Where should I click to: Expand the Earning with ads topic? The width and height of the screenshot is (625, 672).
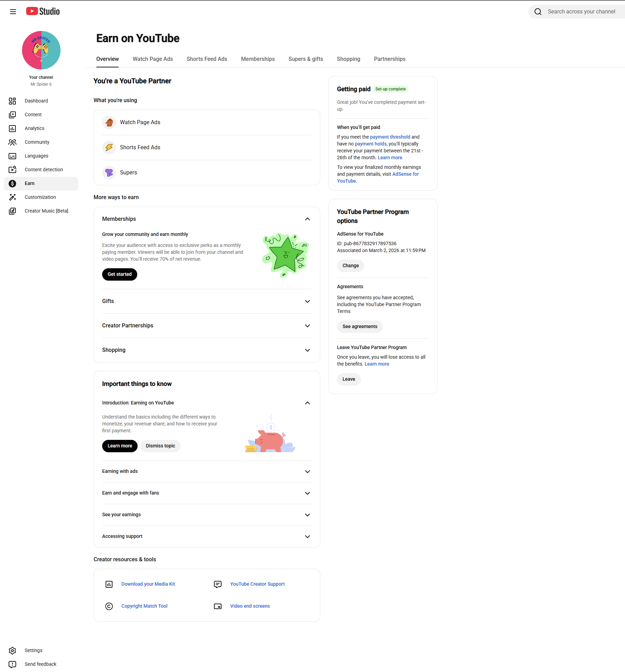308,472
